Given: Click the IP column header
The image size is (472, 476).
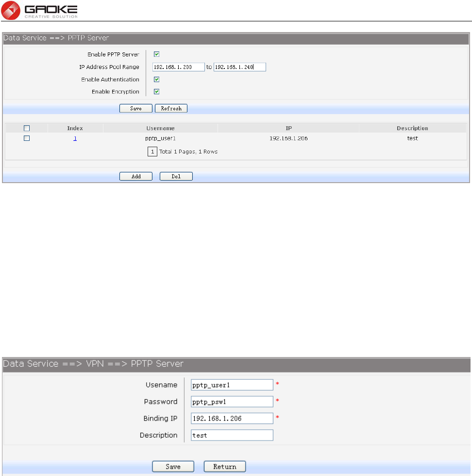Looking at the screenshot, I should tap(288, 128).
